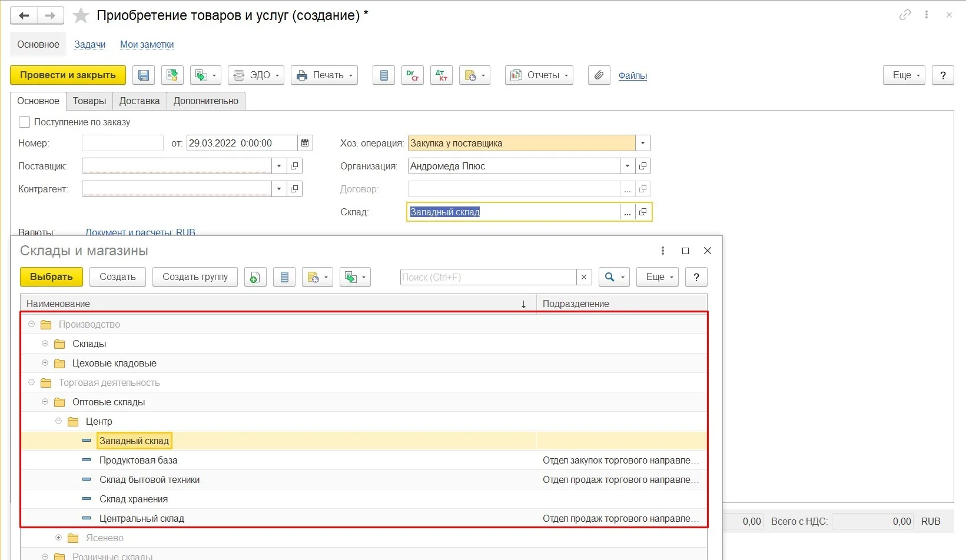Expand the Цеховые кладовые folder
The height and width of the screenshot is (560, 966).
pyautogui.click(x=45, y=363)
